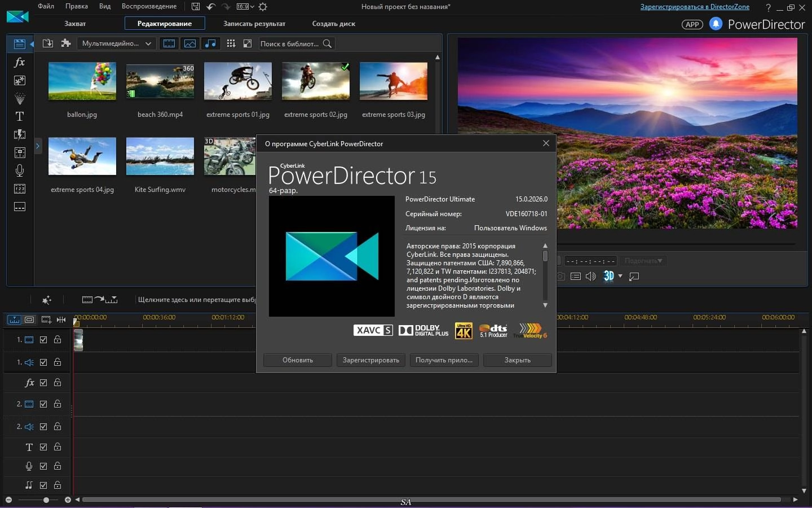The width and height of the screenshot is (812, 508).
Task: Open Зарегистрироваться в DirectorZone link
Action: (x=695, y=7)
